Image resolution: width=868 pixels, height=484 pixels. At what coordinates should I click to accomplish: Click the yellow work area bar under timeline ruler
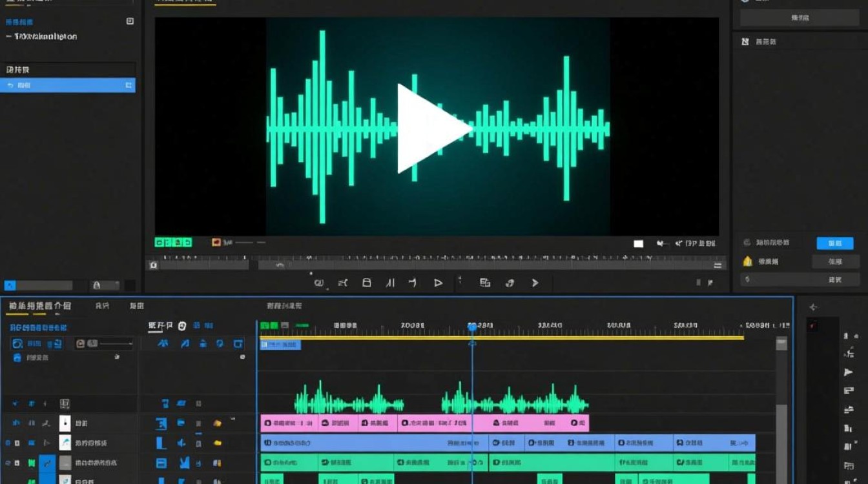coord(502,338)
